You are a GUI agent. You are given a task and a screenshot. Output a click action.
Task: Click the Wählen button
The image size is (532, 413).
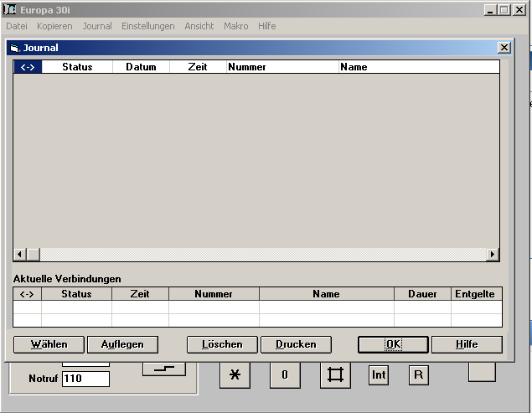pyautogui.click(x=49, y=344)
